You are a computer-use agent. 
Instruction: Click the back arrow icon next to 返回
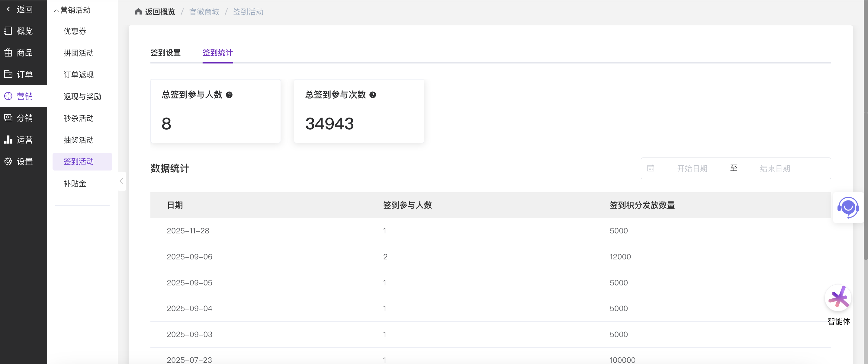(8, 9)
